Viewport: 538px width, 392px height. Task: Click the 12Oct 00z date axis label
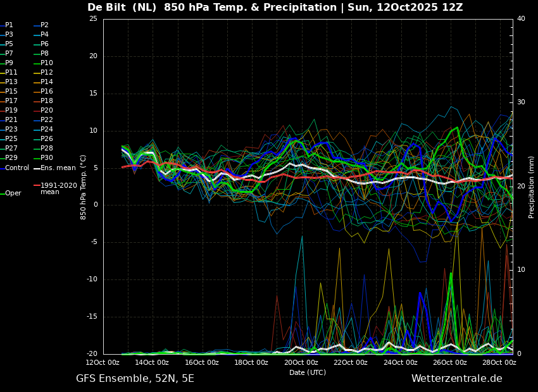(103, 362)
